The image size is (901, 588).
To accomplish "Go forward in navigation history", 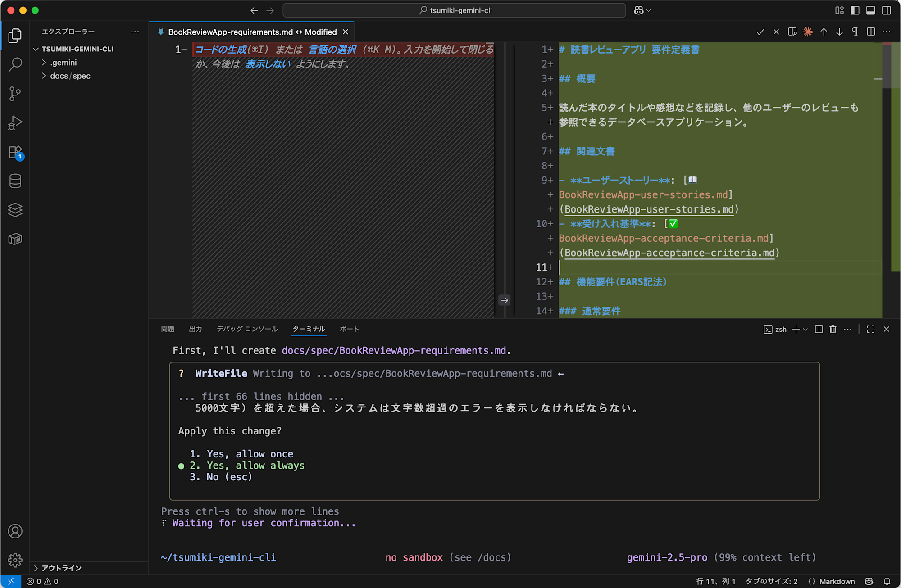I will click(x=270, y=10).
